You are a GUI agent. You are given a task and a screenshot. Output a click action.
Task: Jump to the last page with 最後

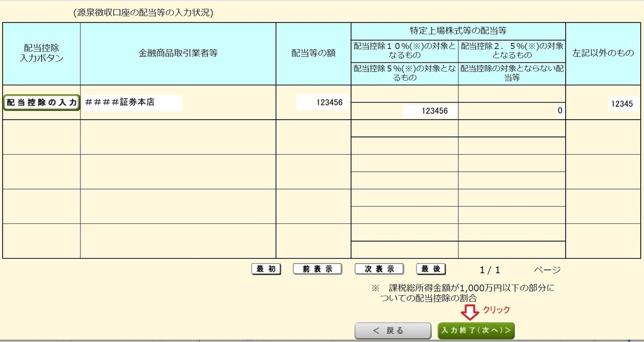tap(431, 268)
